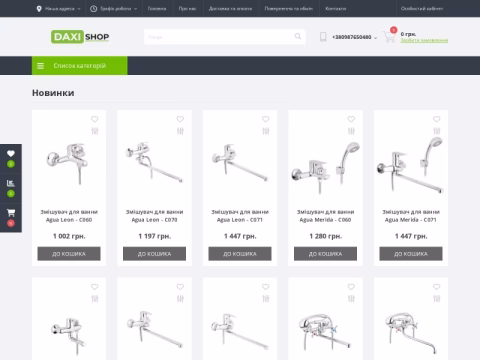Open the Контакти page
This screenshot has width=480, height=360.
coord(336,9)
